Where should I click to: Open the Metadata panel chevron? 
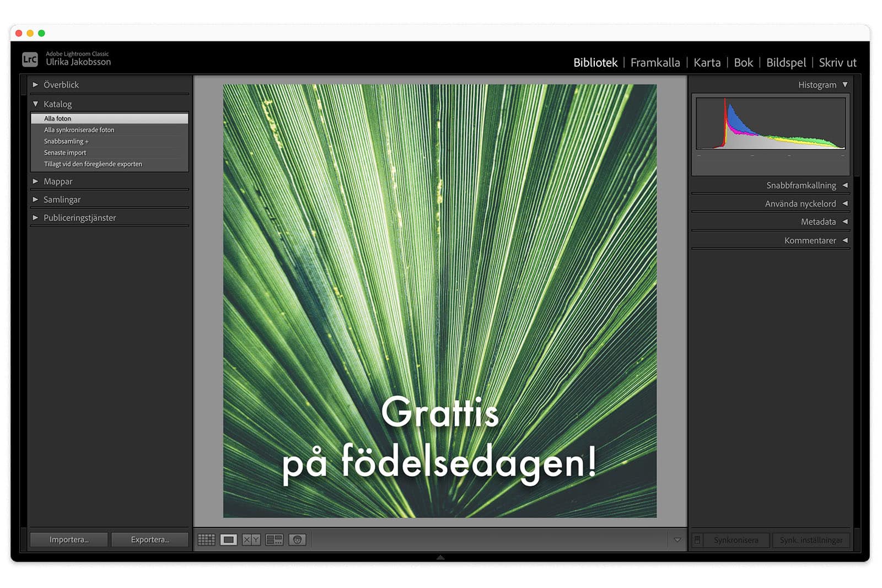click(x=845, y=222)
